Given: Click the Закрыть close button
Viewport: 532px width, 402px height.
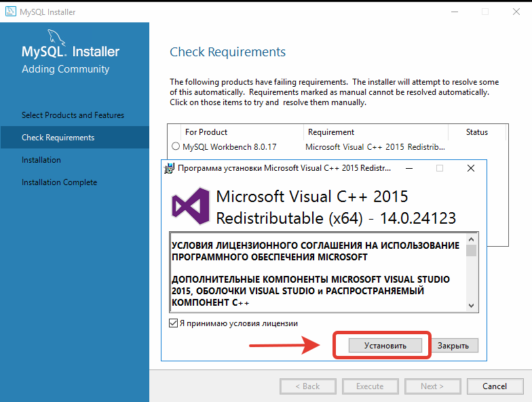Looking at the screenshot, I should [x=453, y=346].
